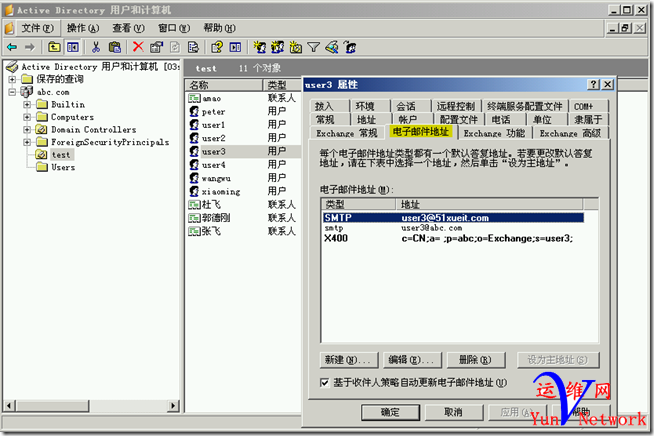This screenshot has width=654, height=436.
Task: Toggle 基于收件人策略自动更新电子邮件地址 checkbox
Action: click(x=324, y=382)
